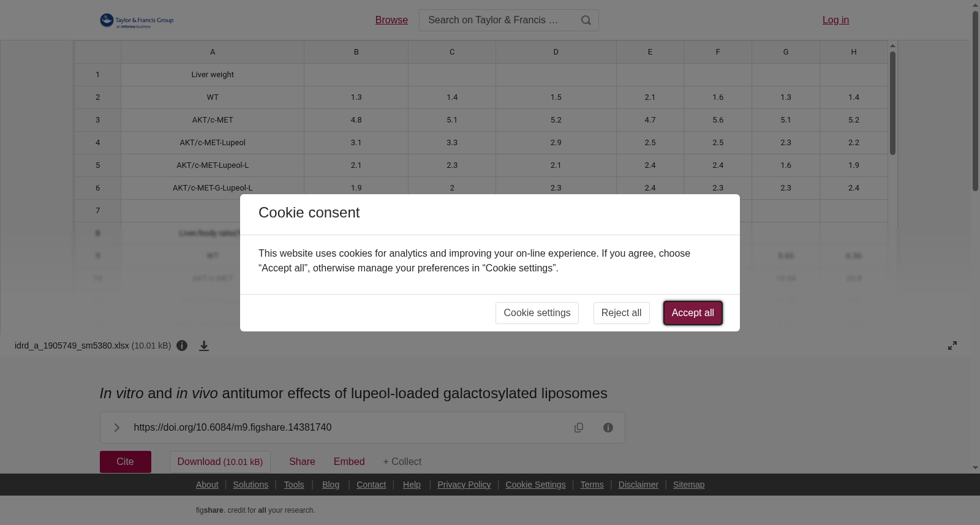The image size is (980, 525).
Task: Accept all cookies
Action: pyautogui.click(x=693, y=313)
